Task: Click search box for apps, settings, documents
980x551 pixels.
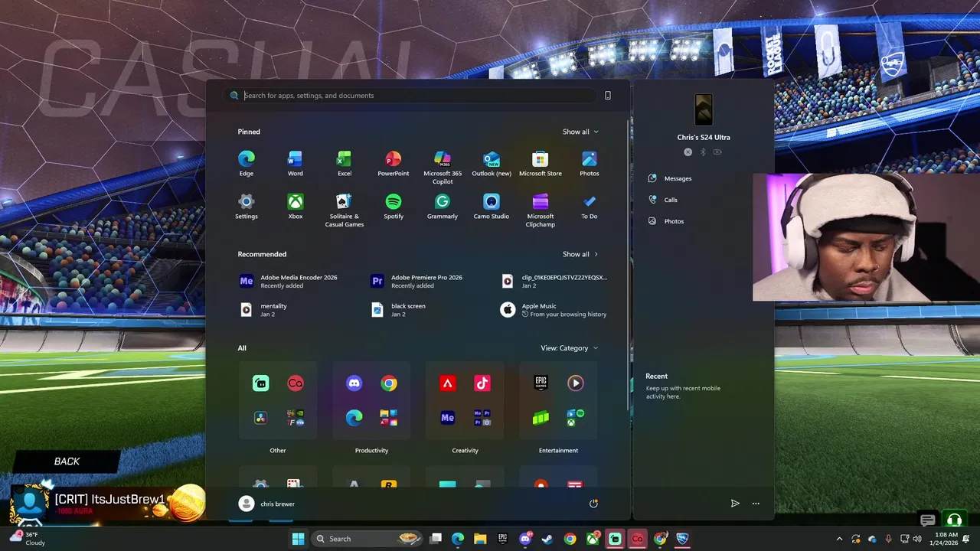Action: (411, 96)
